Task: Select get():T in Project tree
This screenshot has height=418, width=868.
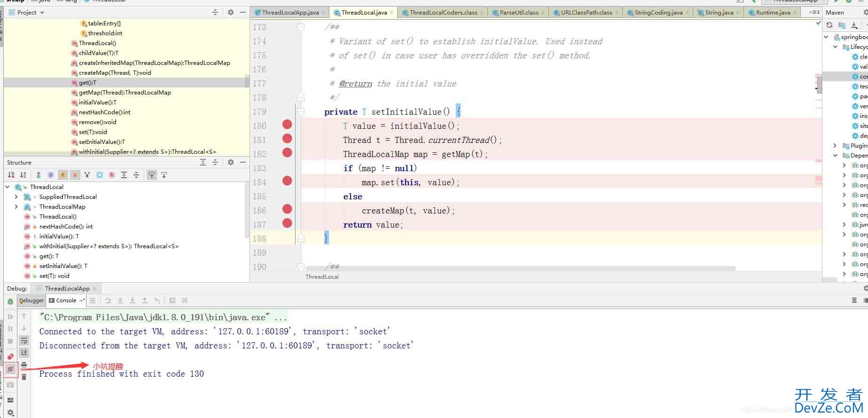Action: click(x=87, y=82)
